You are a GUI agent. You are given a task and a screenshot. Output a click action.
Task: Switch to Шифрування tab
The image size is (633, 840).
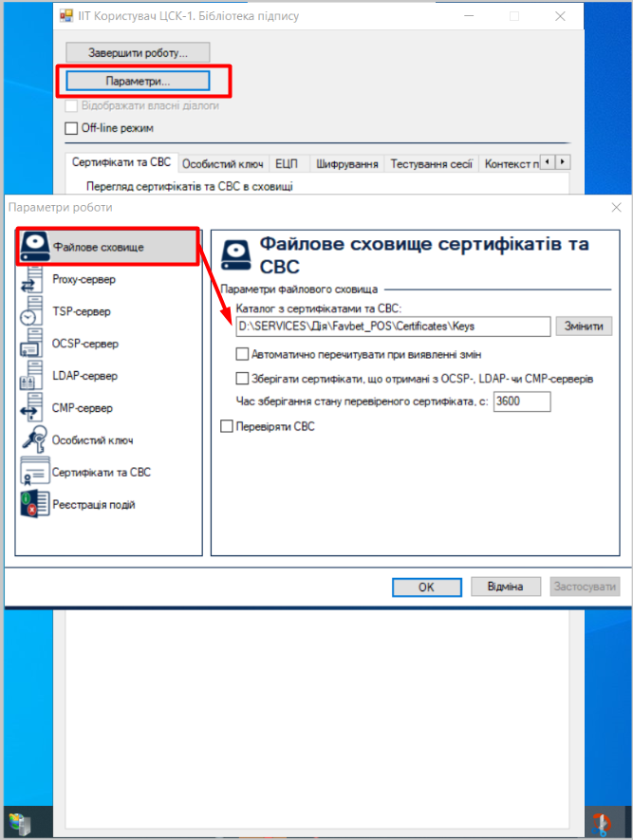point(347,164)
